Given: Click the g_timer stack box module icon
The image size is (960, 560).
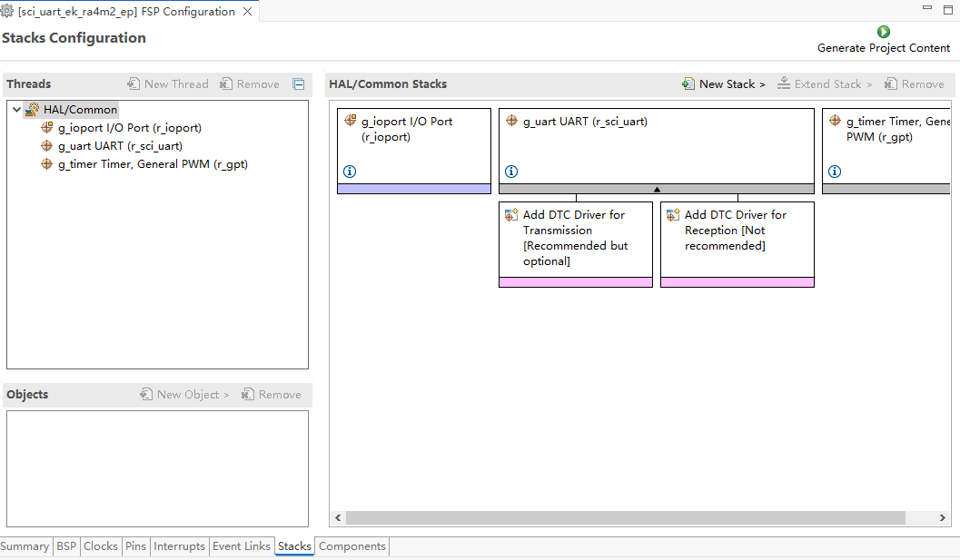Looking at the screenshot, I should [x=835, y=121].
